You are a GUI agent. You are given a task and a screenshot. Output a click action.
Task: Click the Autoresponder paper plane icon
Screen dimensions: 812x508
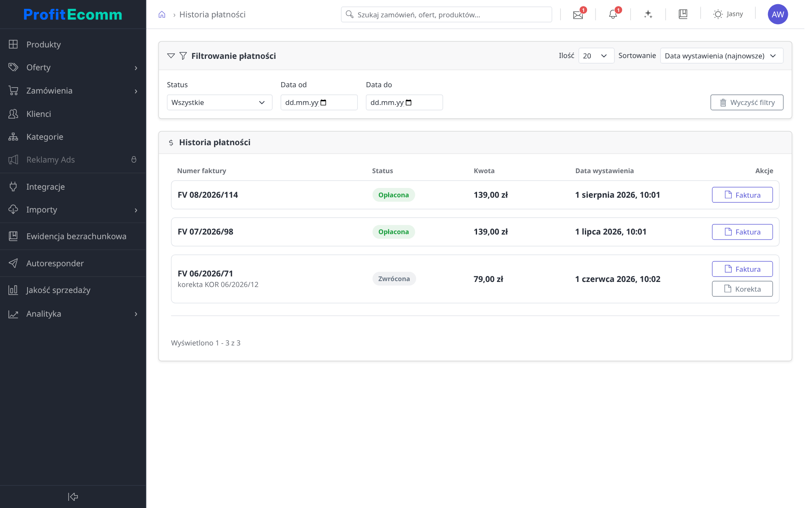click(x=13, y=263)
